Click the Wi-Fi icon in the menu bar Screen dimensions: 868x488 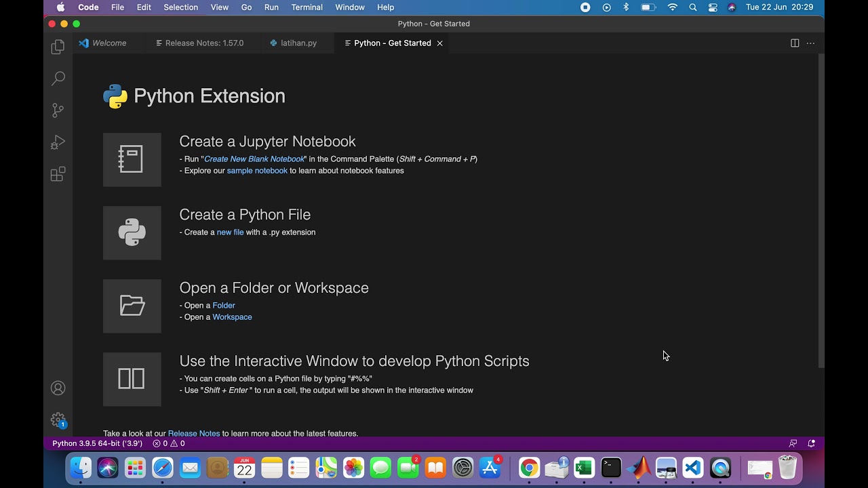pos(673,7)
